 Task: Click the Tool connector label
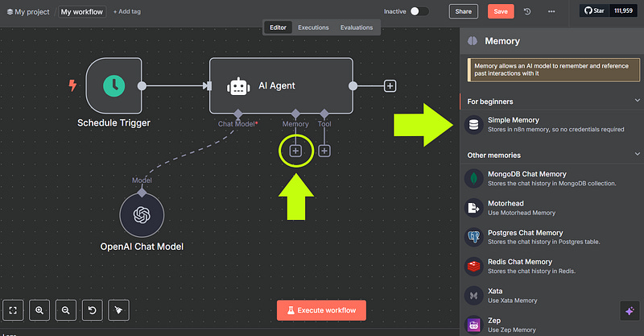(324, 124)
